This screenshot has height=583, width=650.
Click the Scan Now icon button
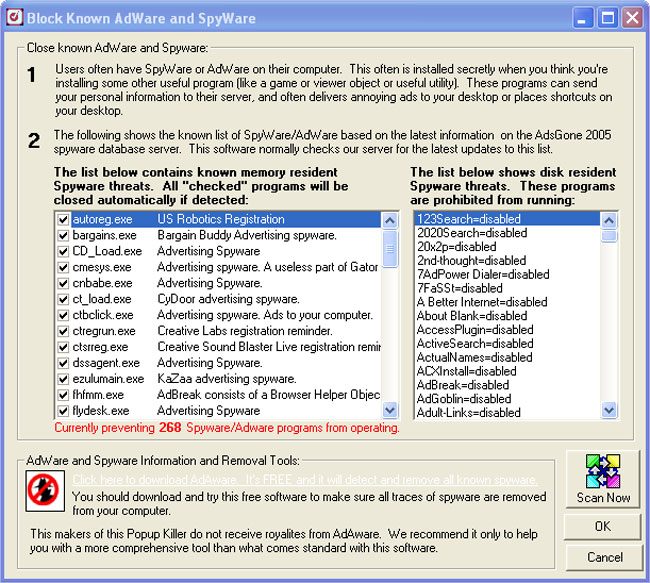(x=603, y=479)
